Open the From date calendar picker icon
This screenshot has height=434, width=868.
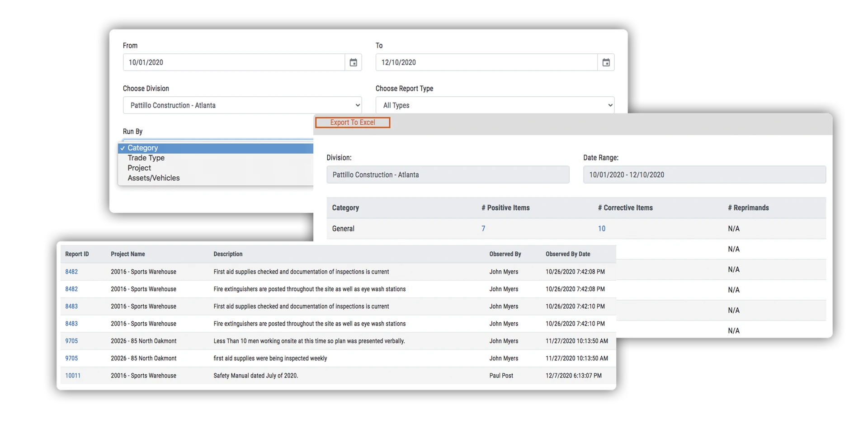pos(353,62)
